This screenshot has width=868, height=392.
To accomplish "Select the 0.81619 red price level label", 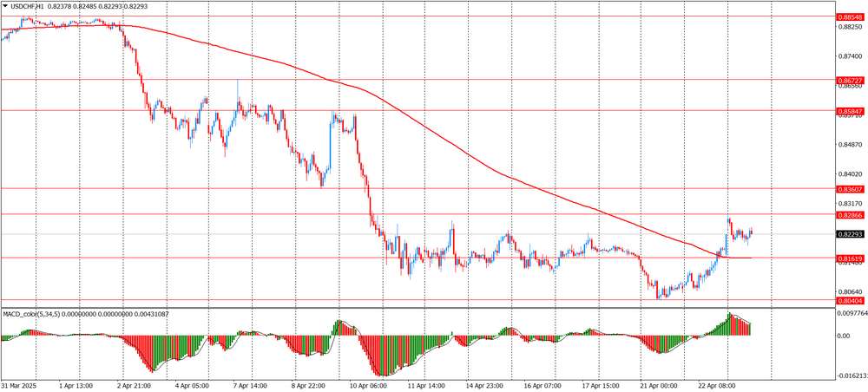I will (x=851, y=258).
